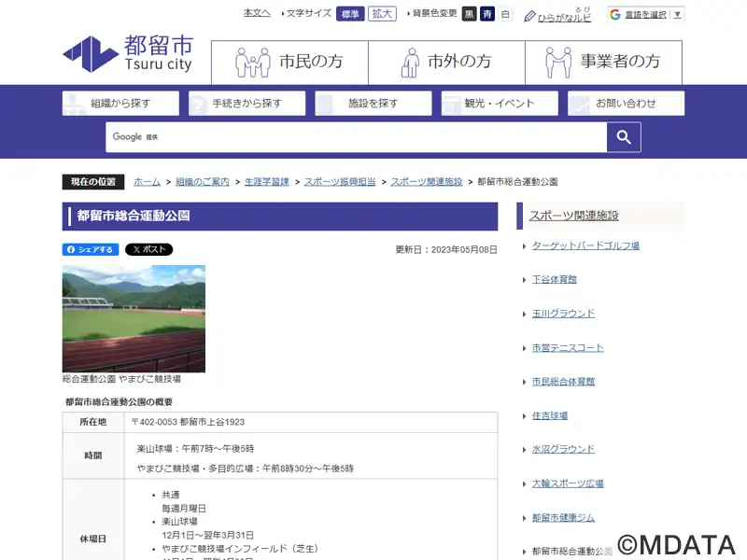Switch background color to 青

tap(486, 14)
